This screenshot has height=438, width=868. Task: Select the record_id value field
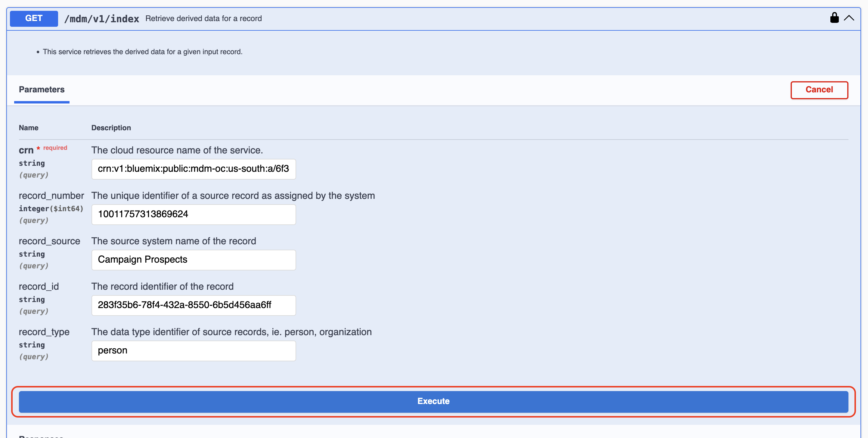click(x=194, y=305)
